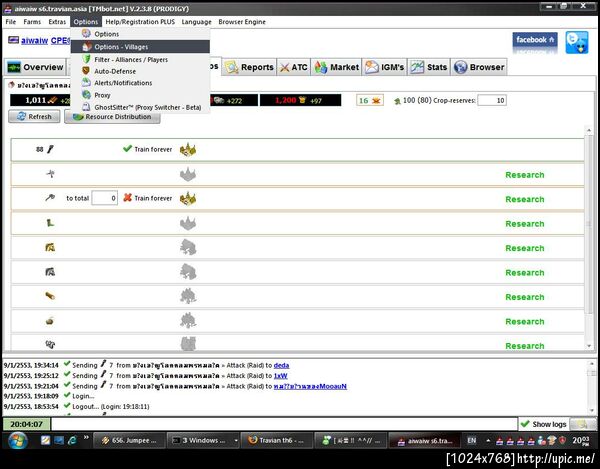Click paladin horse troop icon
The width and height of the screenshot is (600, 469).
[x=50, y=247]
